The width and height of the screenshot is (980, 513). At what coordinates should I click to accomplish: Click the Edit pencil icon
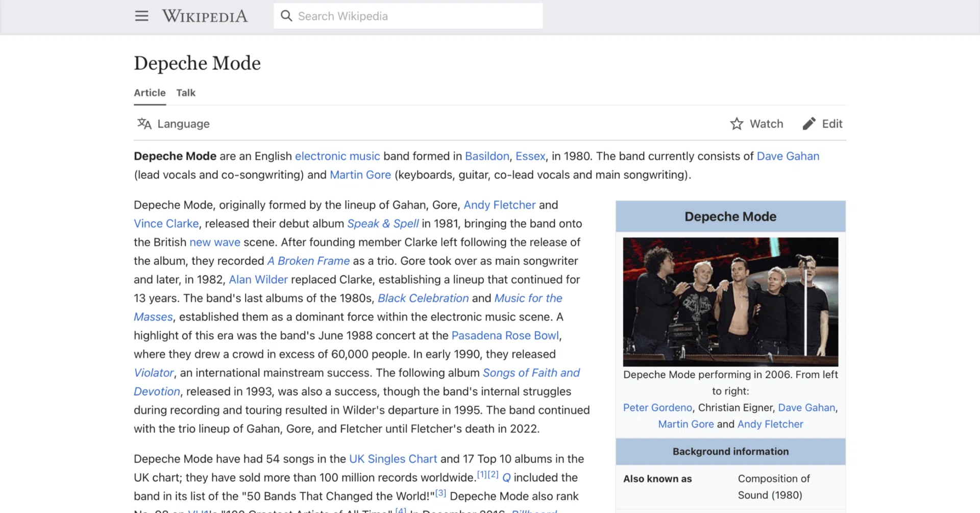pyautogui.click(x=809, y=124)
